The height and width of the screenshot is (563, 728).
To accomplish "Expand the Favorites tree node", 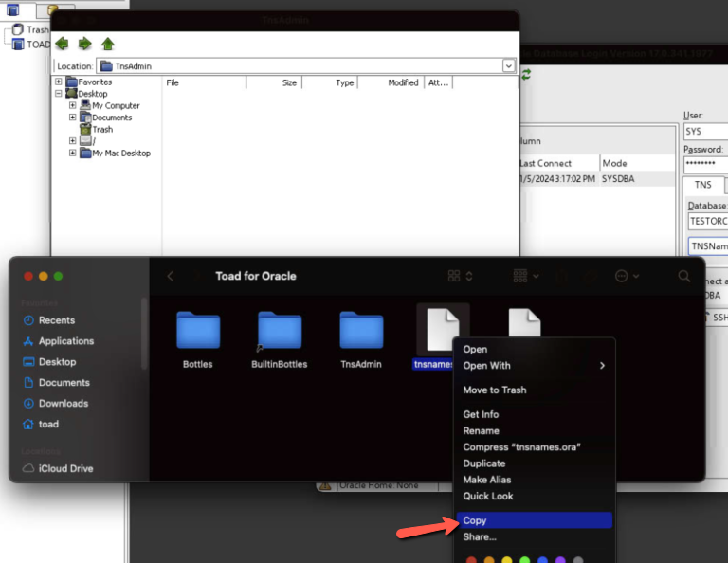I will pos(59,82).
